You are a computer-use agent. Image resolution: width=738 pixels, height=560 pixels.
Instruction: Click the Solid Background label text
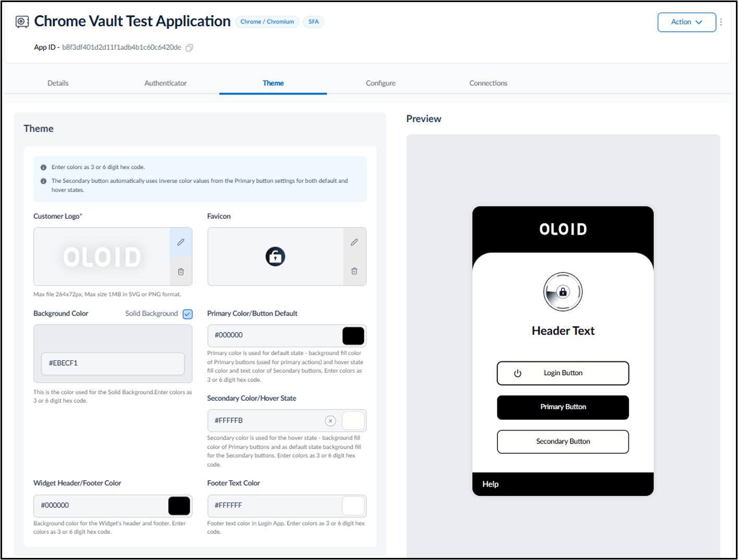click(151, 314)
